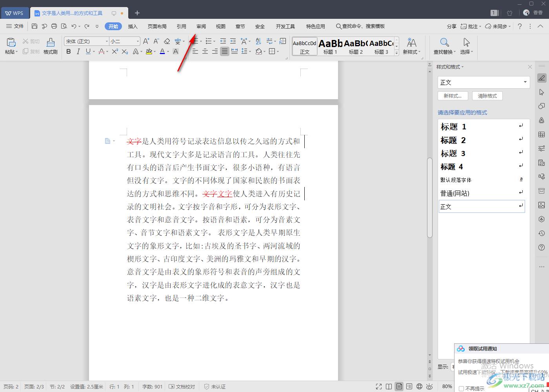Undo the last action
The image size is (549, 392).
(74, 26)
